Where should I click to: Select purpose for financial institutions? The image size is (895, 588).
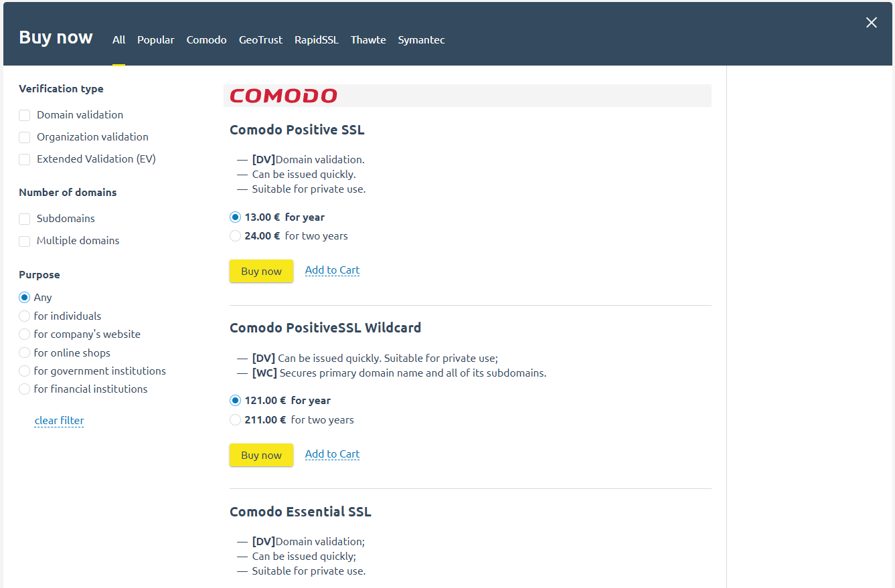click(x=25, y=389)
